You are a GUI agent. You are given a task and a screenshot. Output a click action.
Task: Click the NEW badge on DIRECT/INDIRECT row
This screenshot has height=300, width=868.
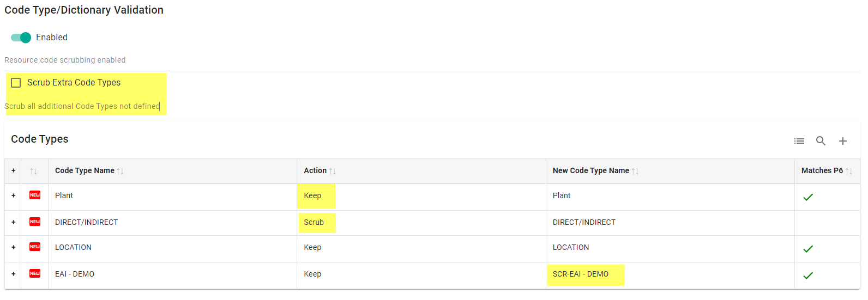tap(35, 222)
